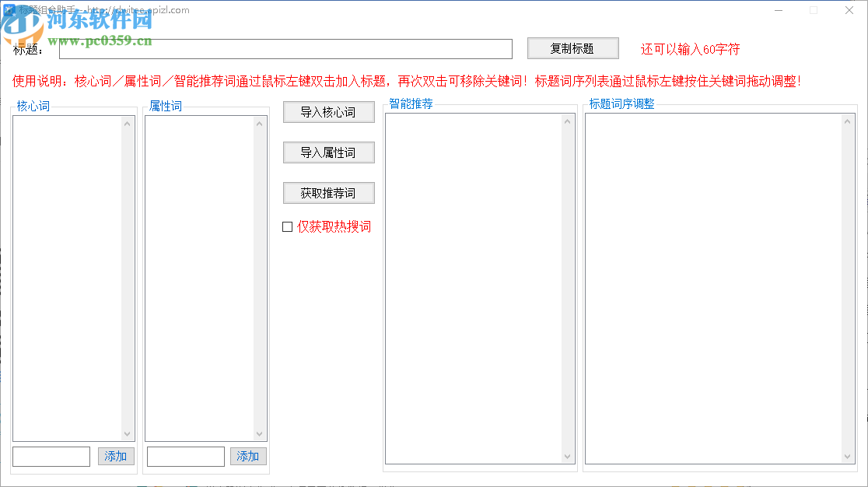The height and width of the screenshot is (487, 868).
Task: Minimize the 标题组合助手 window
Action: 778,10
